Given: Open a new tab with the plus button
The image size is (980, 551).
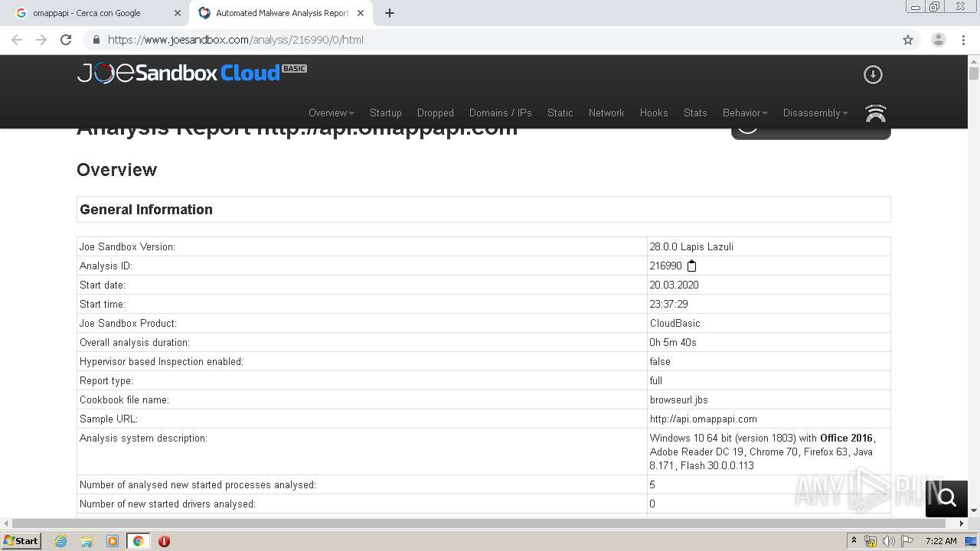Looking at the screenshot, I should [x=390, y=13].
